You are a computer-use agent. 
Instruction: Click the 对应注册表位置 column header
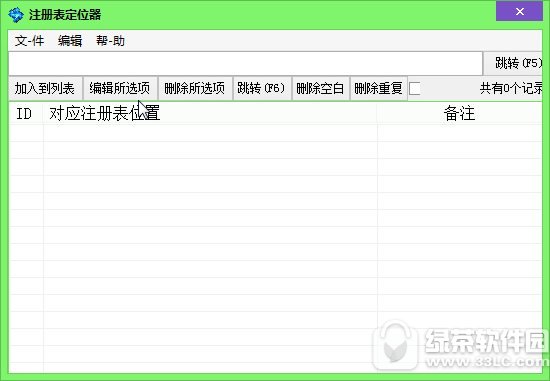pyautogui.click(x=210, y=113)
